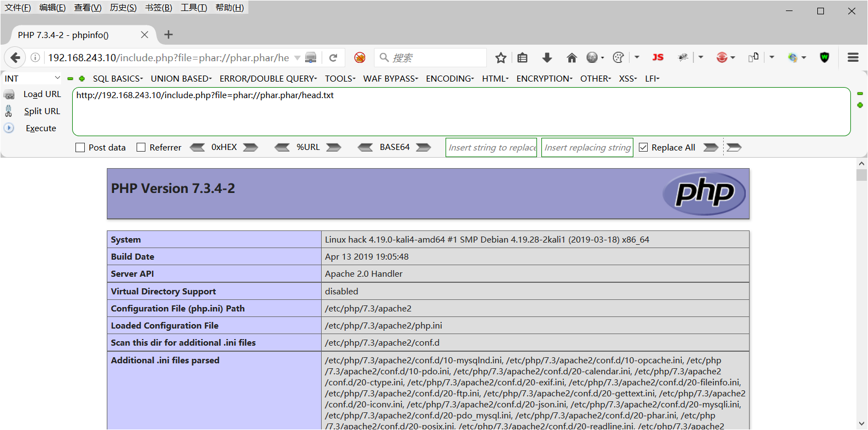Click green minus right of URL textbox

pos(860,94)
